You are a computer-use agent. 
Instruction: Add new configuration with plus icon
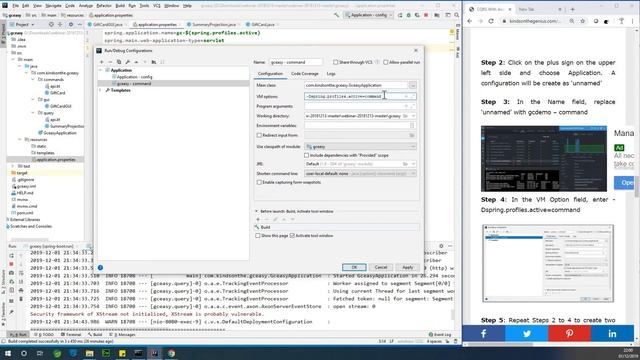102,62
